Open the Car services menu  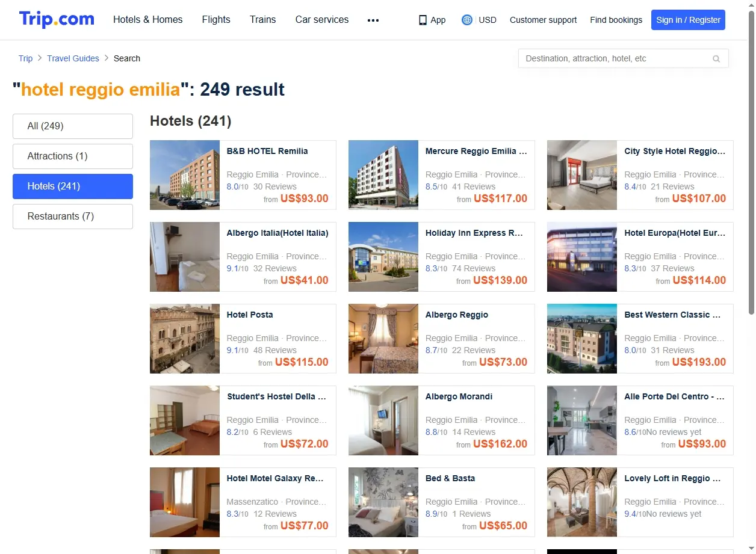point(322,20)
